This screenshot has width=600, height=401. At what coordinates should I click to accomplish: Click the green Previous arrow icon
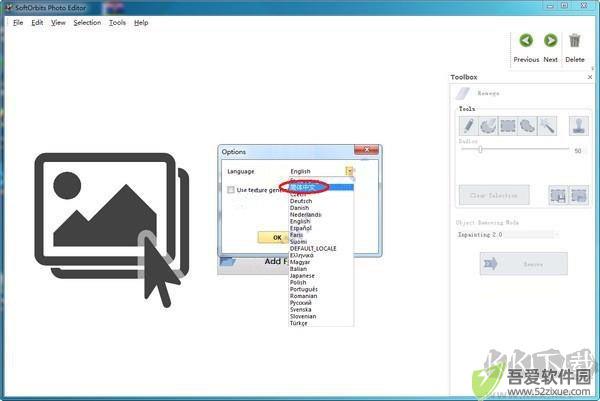526,40
